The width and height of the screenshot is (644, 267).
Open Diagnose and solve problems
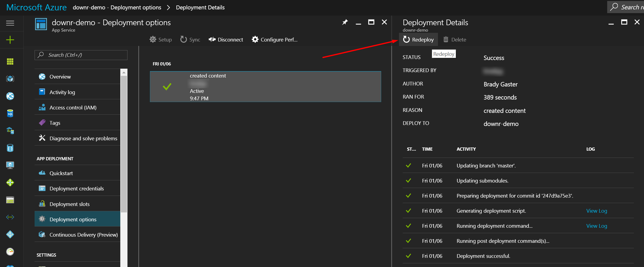click(x=77, y=138)
